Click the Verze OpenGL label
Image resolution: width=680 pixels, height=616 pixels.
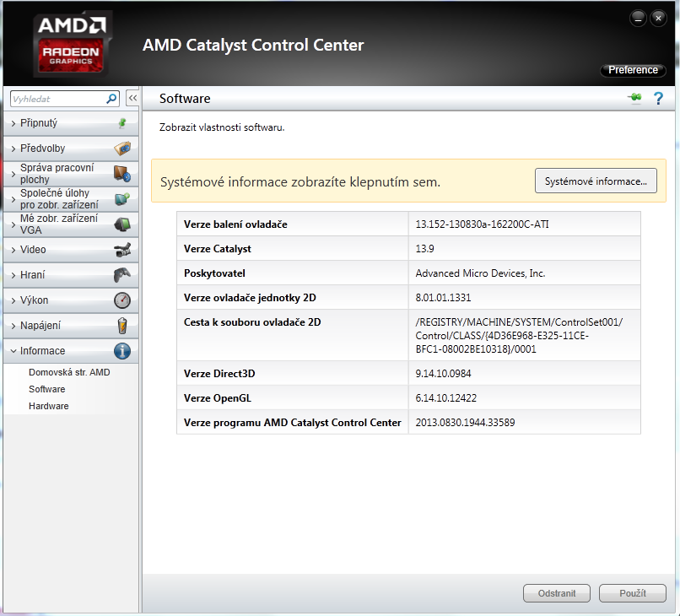[218, 397]
